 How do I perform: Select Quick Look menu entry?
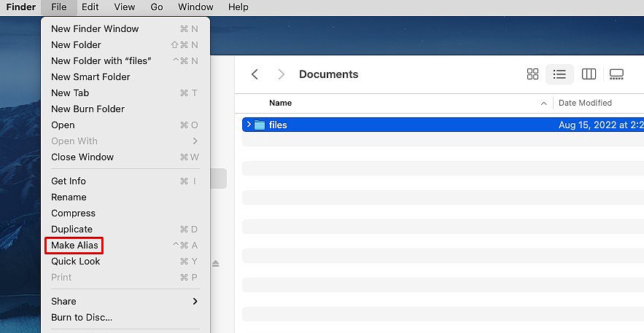coord(76,262)
